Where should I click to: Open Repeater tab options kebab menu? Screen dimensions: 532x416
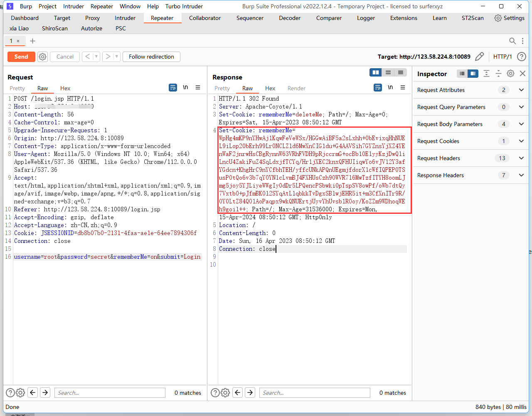click(x=523, y=41)
